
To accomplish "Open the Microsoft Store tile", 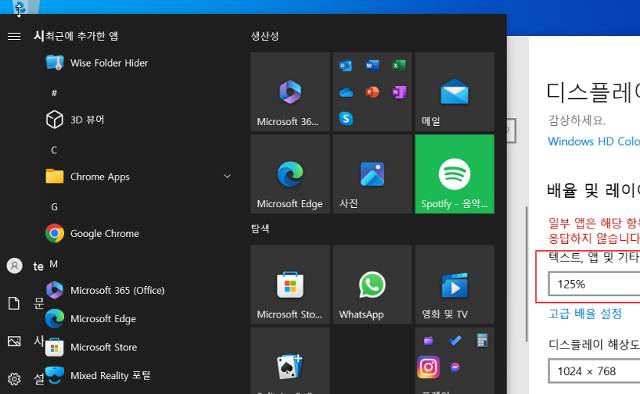I will [290, 285].
